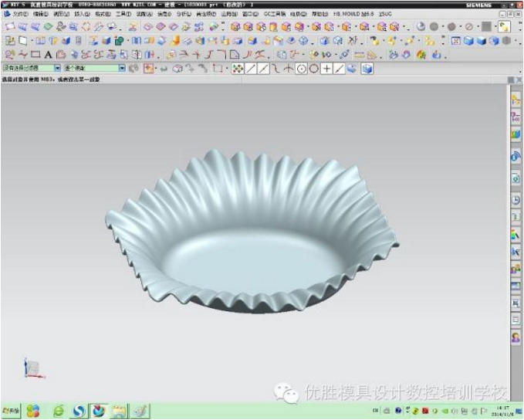Click the Windows 开始 Start button
The image size is (524, 420).
[x=11, y=411]
